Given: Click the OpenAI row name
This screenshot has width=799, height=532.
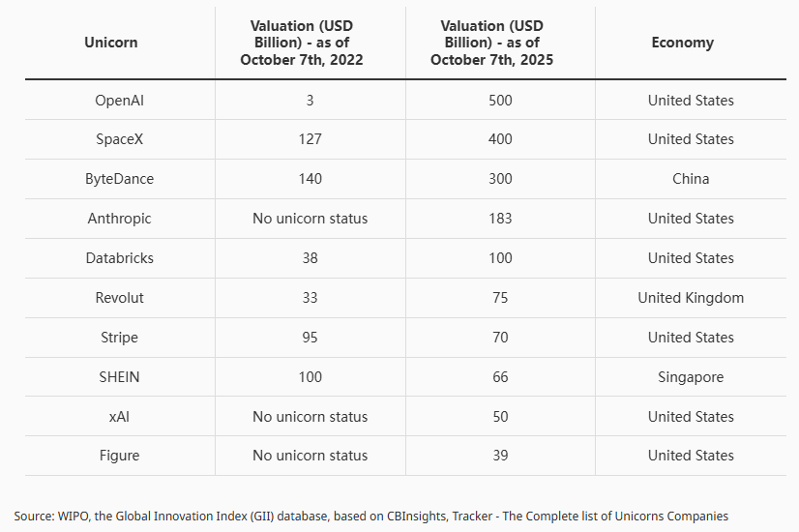Looking at the screenshot, I should tap(120, 101).
